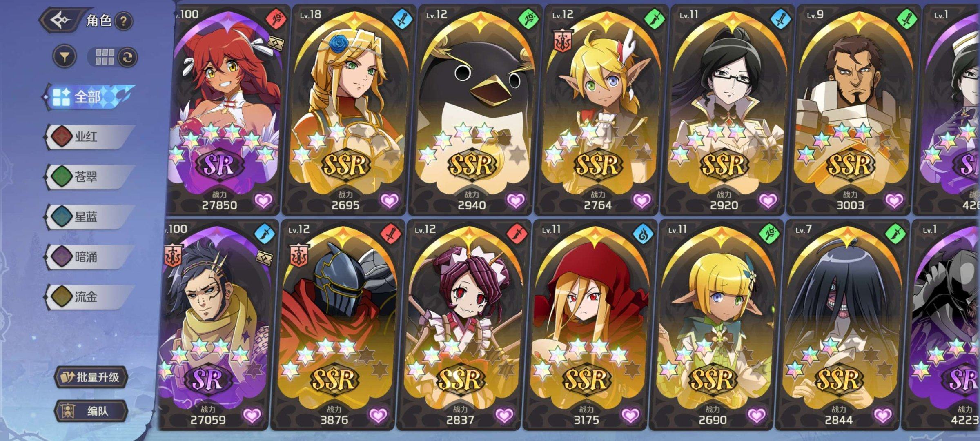Click sword class icon on Lv.18 card
The height and width of the screenshot is (441, 980).
coord(402,18)
